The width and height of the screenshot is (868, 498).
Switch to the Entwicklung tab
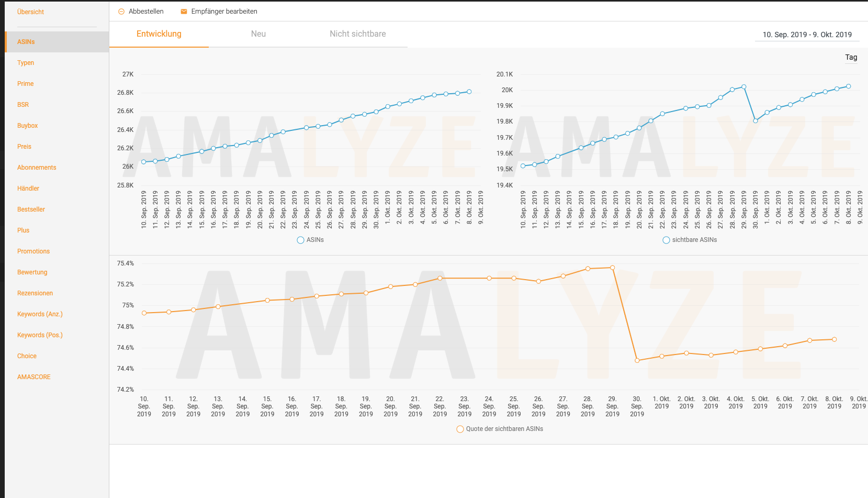click(159, 34)
